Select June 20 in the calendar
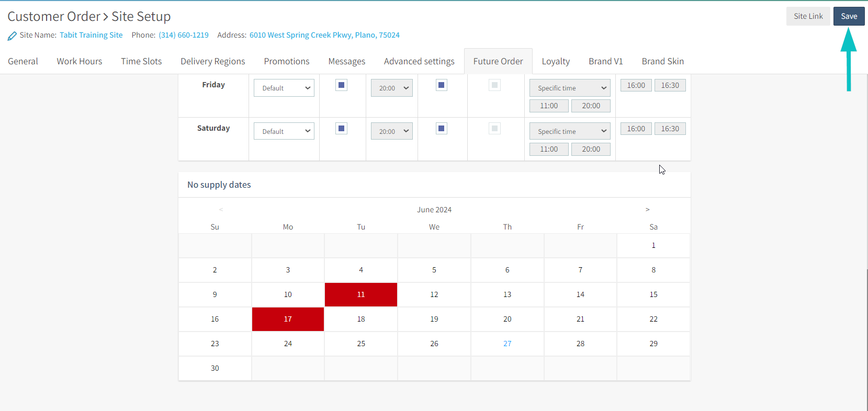Image resolution: width=868 pixels, height=411 pixels. click(508, 319)
